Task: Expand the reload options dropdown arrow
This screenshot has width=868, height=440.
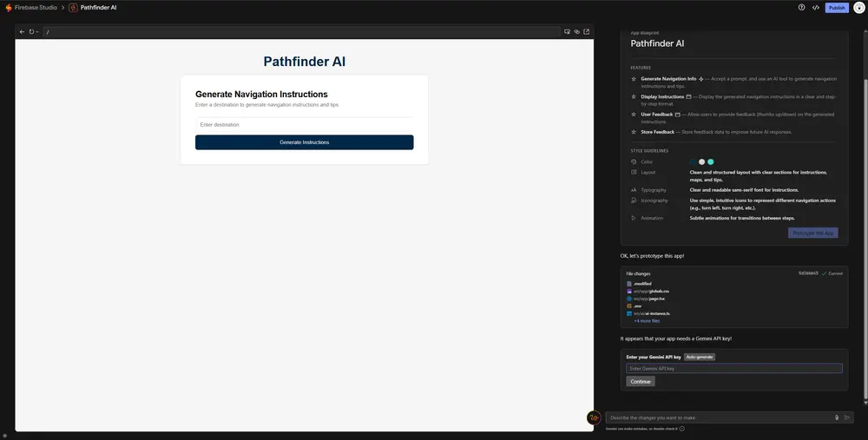Action: [x=37, y=32]
